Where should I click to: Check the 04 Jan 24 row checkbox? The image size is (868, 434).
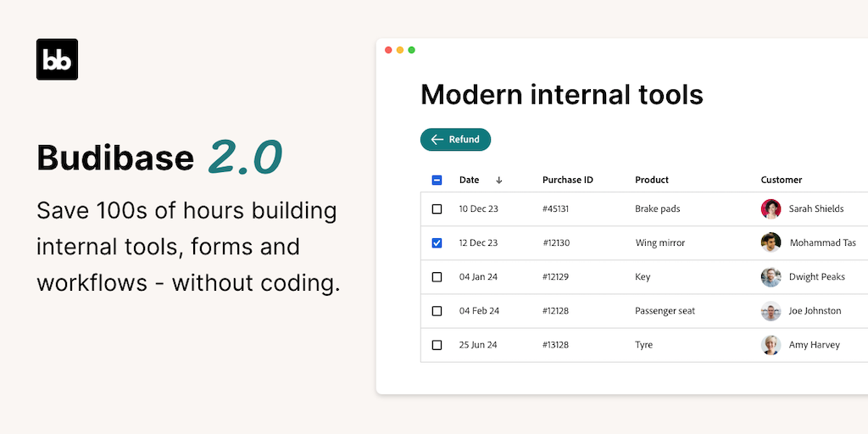click(437, 277)
